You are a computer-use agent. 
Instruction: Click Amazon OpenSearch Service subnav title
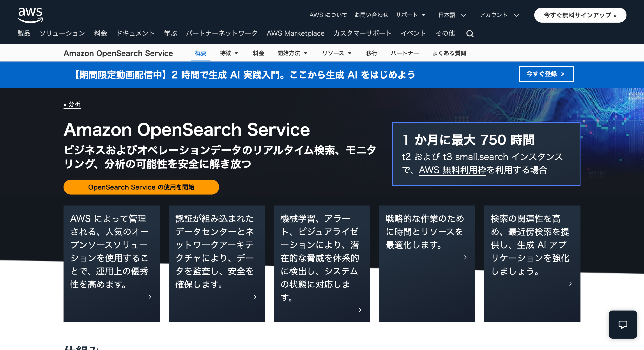click(x=118, y=53)
